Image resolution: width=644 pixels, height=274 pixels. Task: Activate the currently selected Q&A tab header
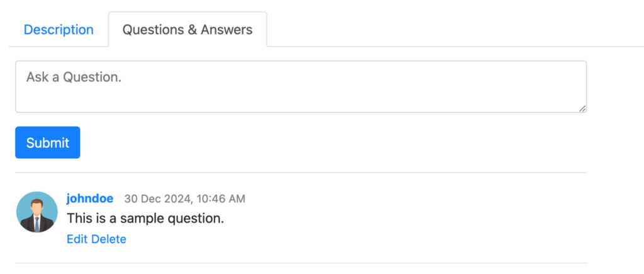(187, 30)
